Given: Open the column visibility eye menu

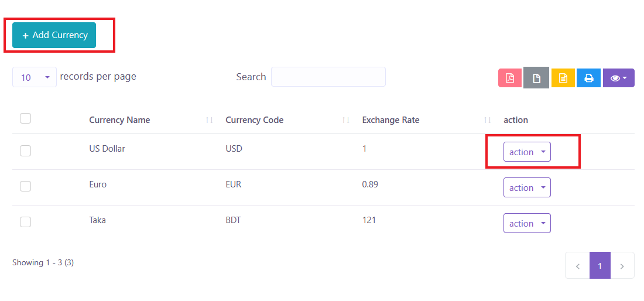Looking at the screenshot, I should pos(618,78).
